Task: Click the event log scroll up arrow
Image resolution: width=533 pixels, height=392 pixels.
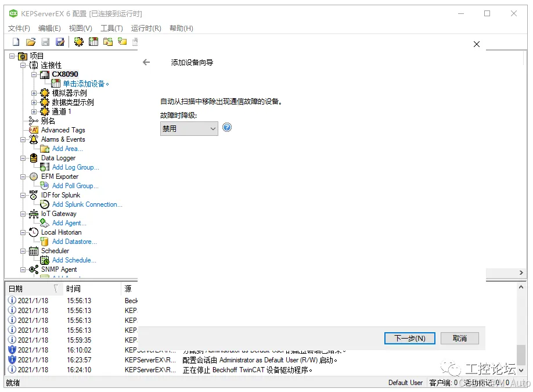Action: (521, 287)
